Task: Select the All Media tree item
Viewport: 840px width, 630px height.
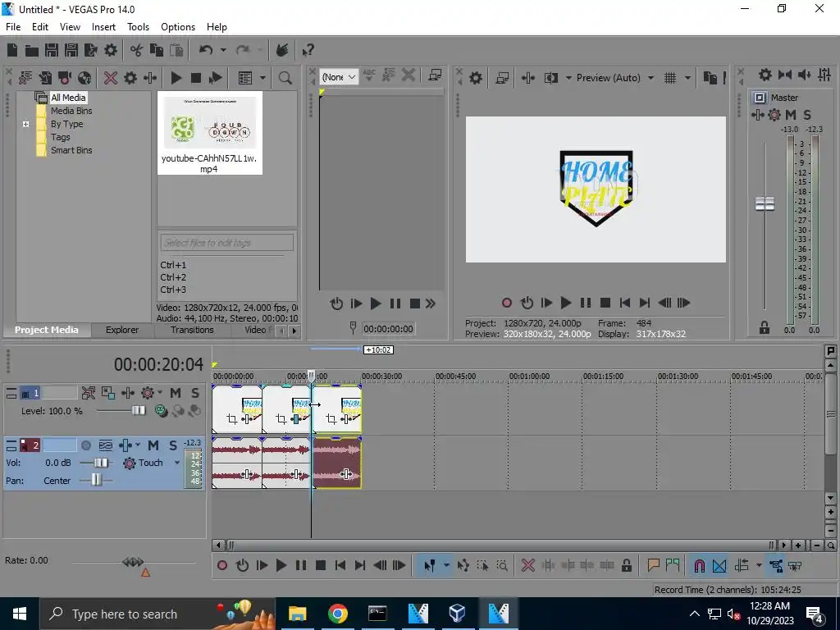Action: [x=68, y=98]
